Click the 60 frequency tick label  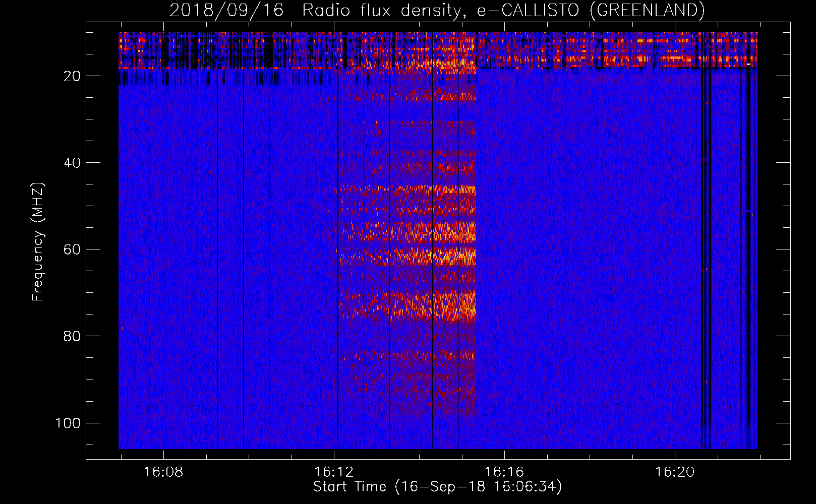click(72, 249)
